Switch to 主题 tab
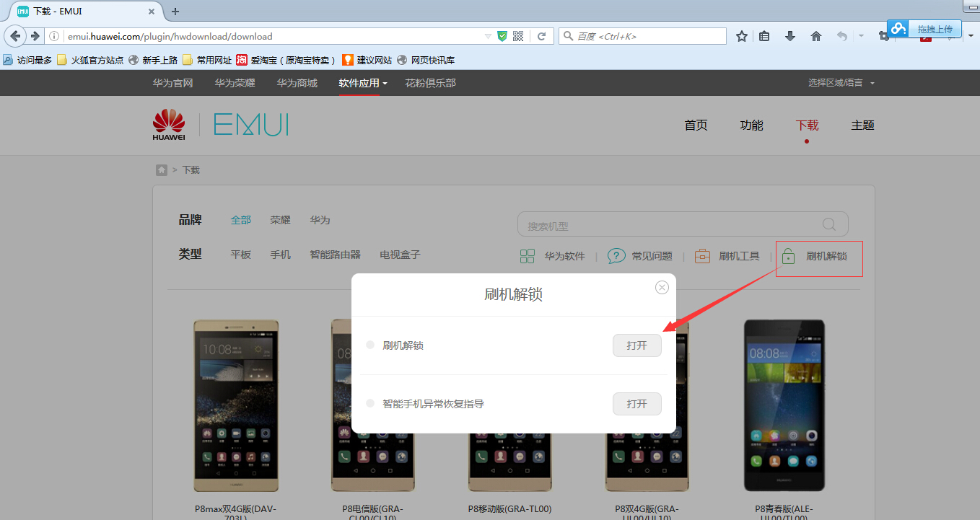Viewport: 980px width, 520px height. coord(862,125)
